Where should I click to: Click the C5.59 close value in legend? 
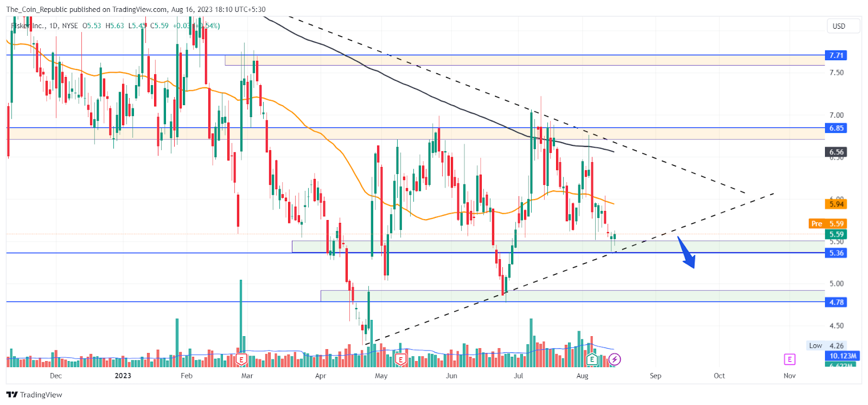click(159, 25)
